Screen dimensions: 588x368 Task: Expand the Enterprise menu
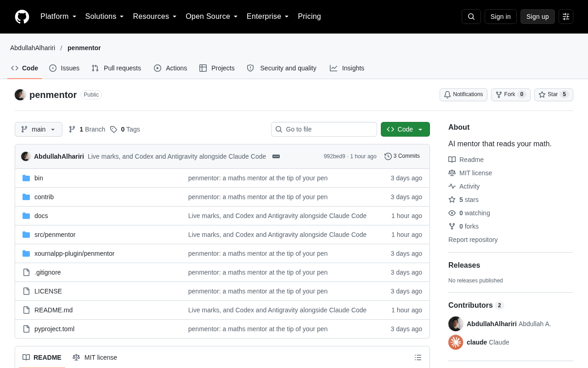coord(268,17)
